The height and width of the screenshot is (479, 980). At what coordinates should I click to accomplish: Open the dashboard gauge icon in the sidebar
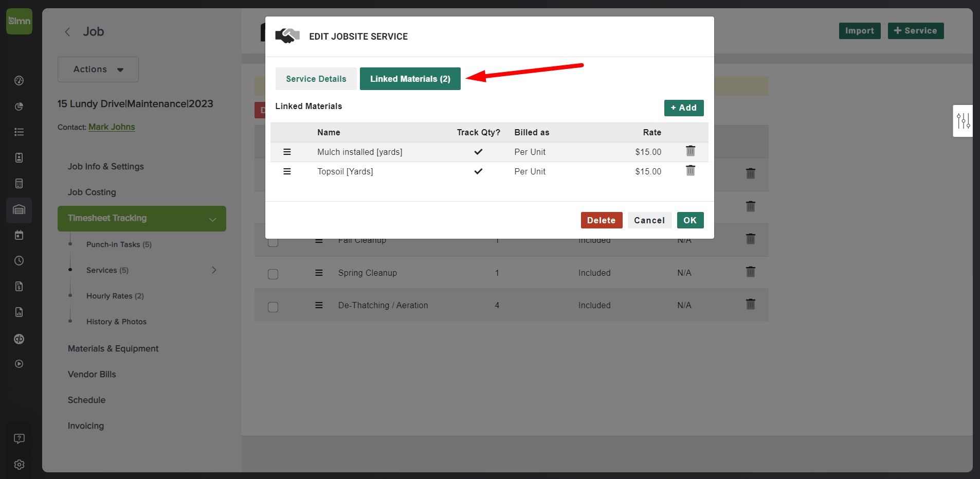pyautogui.click(x=19, y=80)
